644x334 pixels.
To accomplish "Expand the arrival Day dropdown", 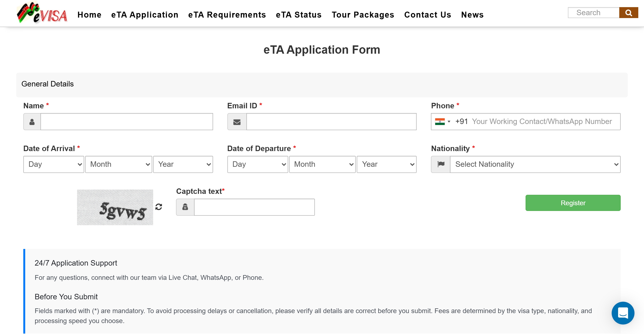I will (54, 164).
